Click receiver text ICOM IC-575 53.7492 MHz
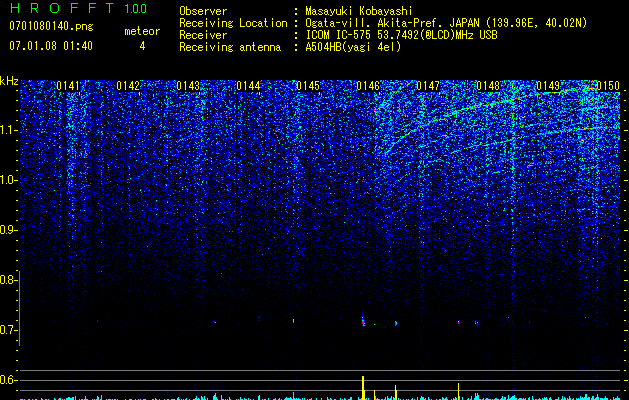The image size is (629, 400). (x=401, y=35)
